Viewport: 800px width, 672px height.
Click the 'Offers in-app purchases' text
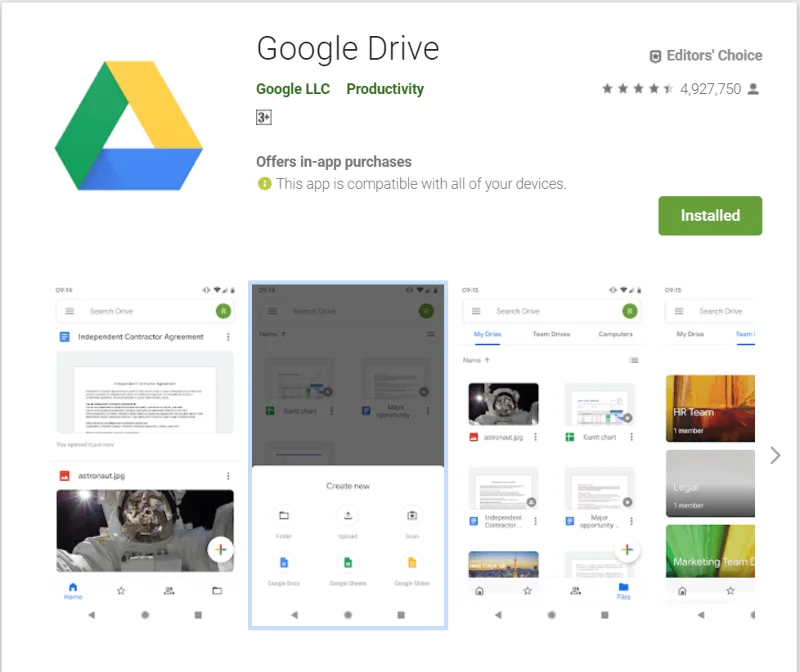click(334, 162)
